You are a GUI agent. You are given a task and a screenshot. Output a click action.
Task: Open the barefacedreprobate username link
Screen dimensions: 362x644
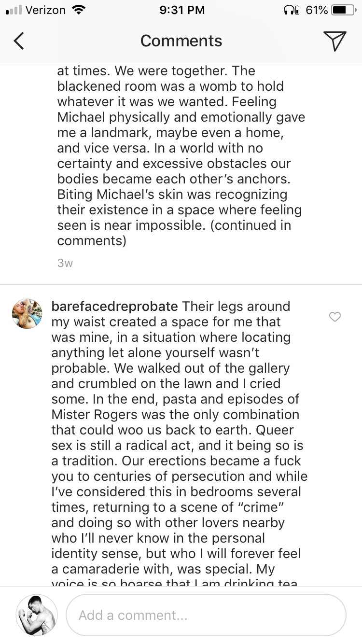click(115, 307)
